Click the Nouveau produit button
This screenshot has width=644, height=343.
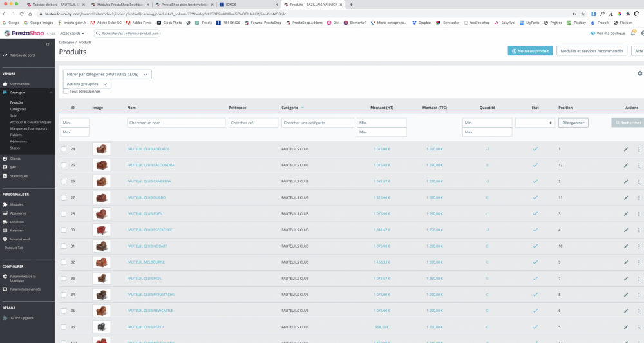[x=529, y=51]
